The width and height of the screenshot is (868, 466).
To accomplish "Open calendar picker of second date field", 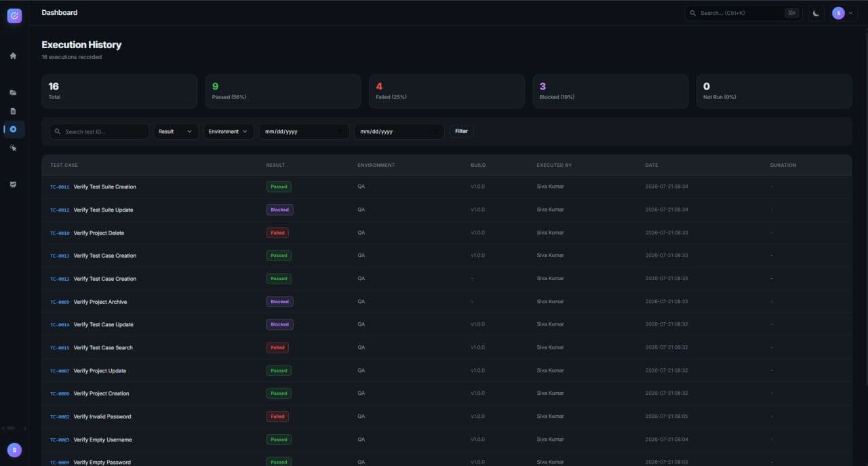I will pos(435,132).
